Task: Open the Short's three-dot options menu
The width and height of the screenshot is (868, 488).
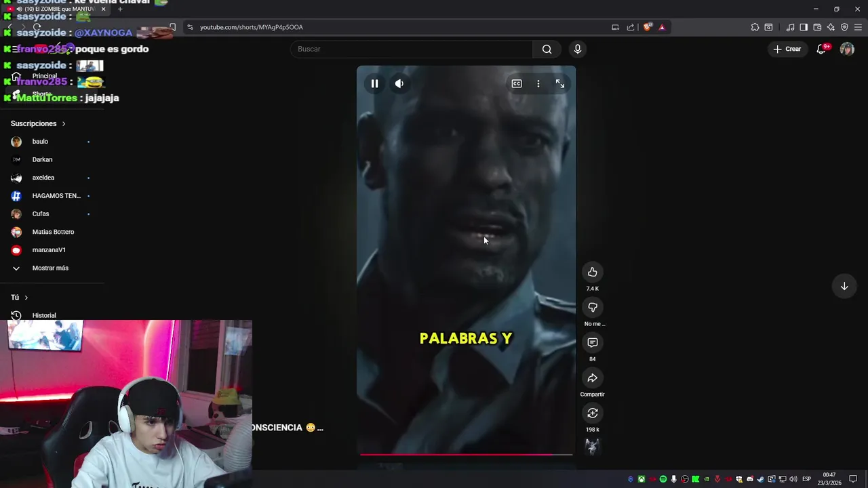Action: (538, 83)
